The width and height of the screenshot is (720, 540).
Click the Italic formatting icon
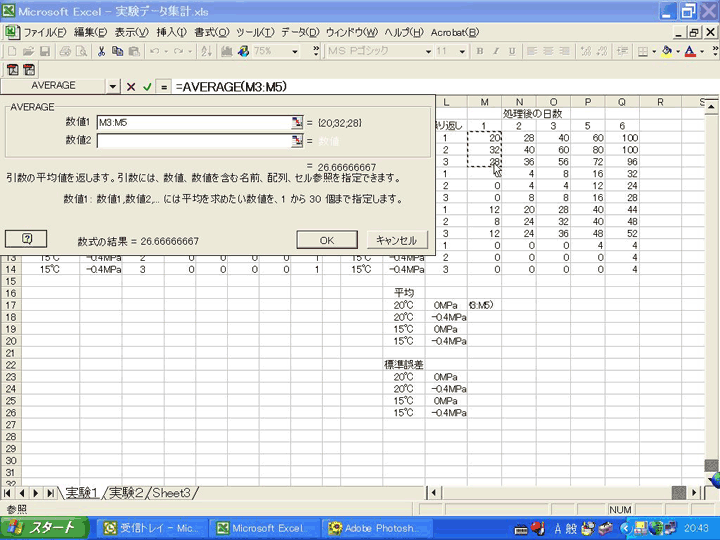(x=496, y=51)
